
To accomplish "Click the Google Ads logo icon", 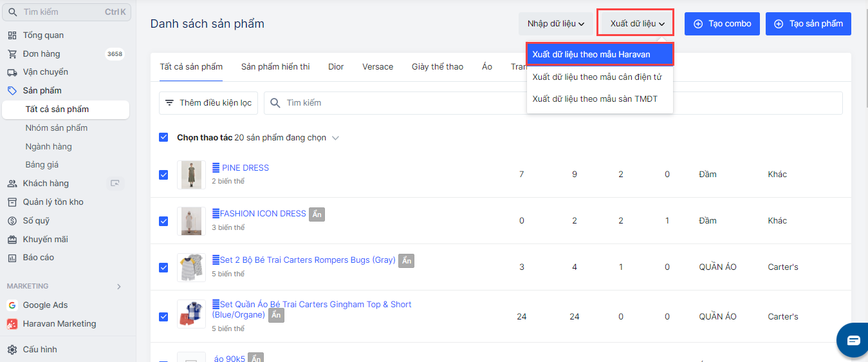I will click(x=12, y=305).
